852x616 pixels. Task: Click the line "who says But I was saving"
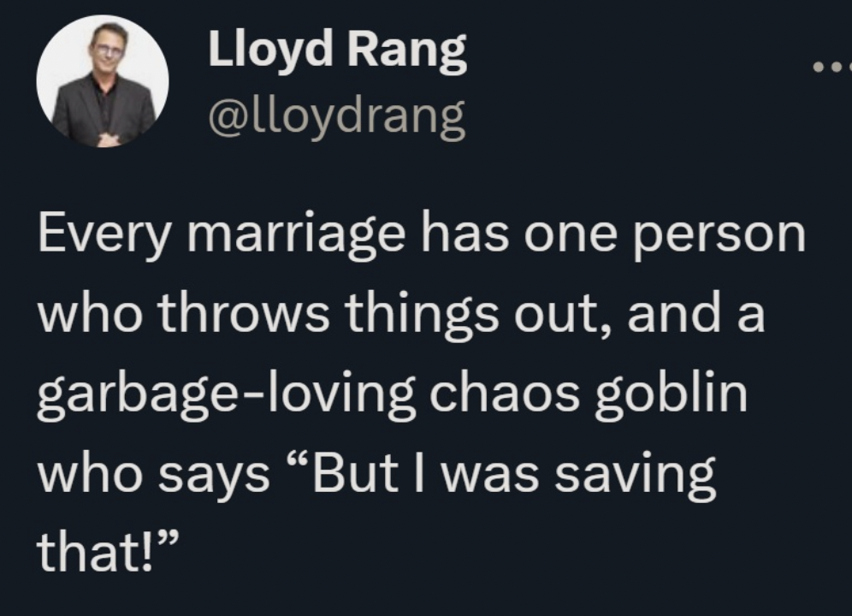tap(376, 475)
